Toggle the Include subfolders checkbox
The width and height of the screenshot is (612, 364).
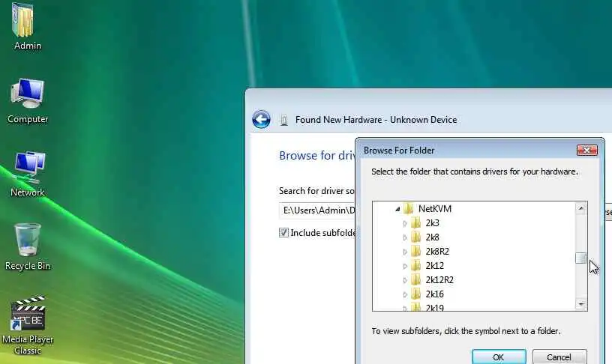[x=283, y=233]
